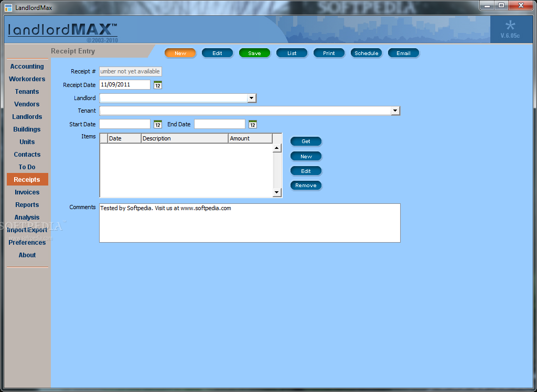537x392 pixels.
Task: Add New item beside Items table
Action: click(x=306, y=157)
